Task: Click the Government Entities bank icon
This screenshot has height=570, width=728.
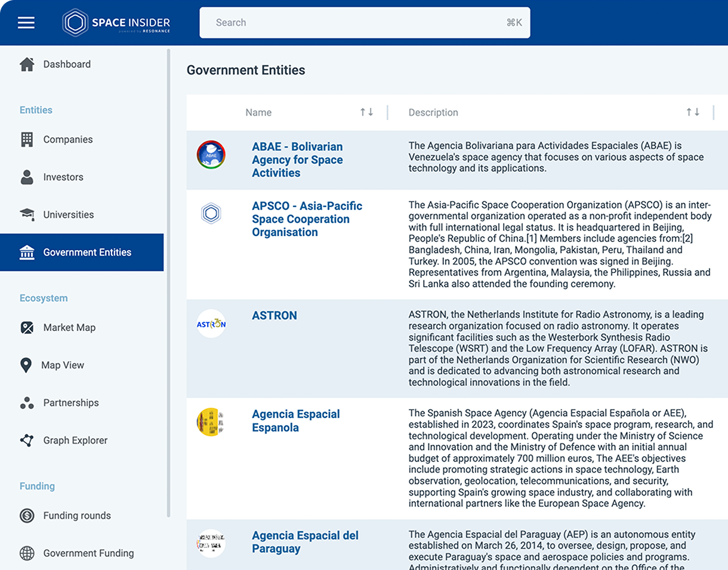Action: point(27,252)
